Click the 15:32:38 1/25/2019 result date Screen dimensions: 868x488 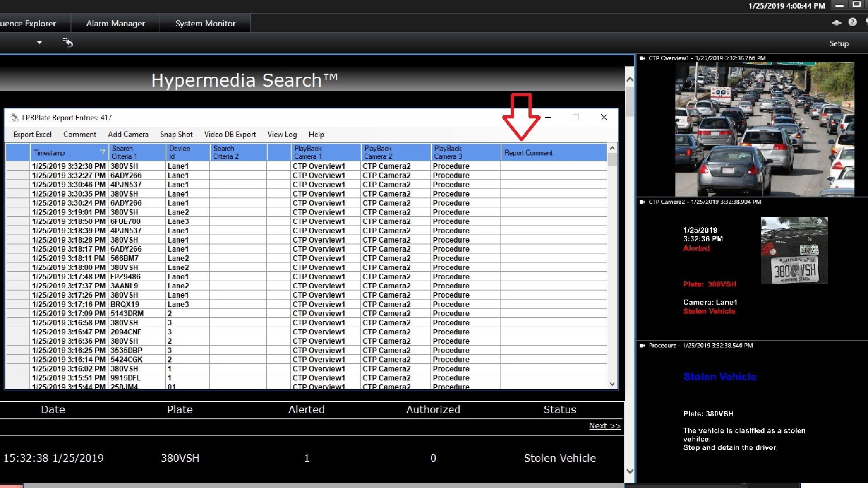[53, 458]
